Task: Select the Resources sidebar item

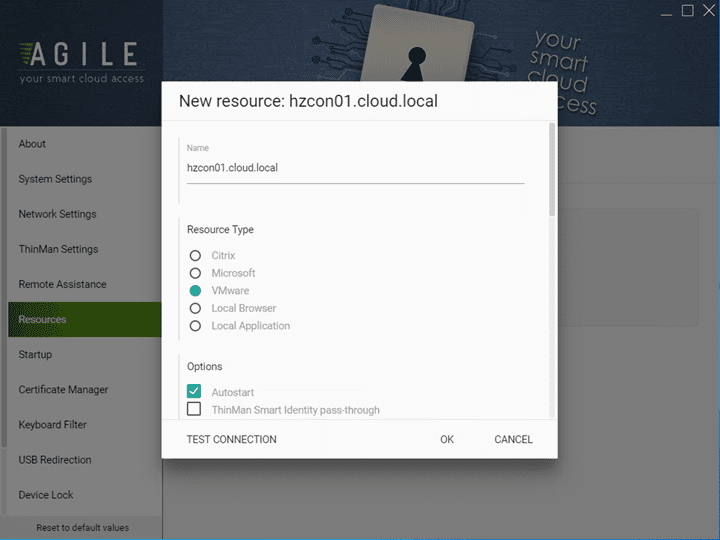Action: 84,320
